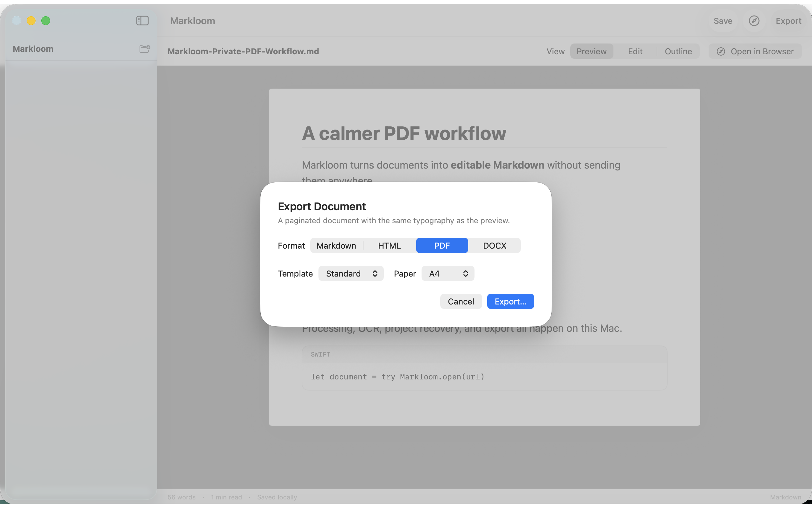Click the 1 min read status entry
Screen dimensions: 812x508
pos(226,497)
